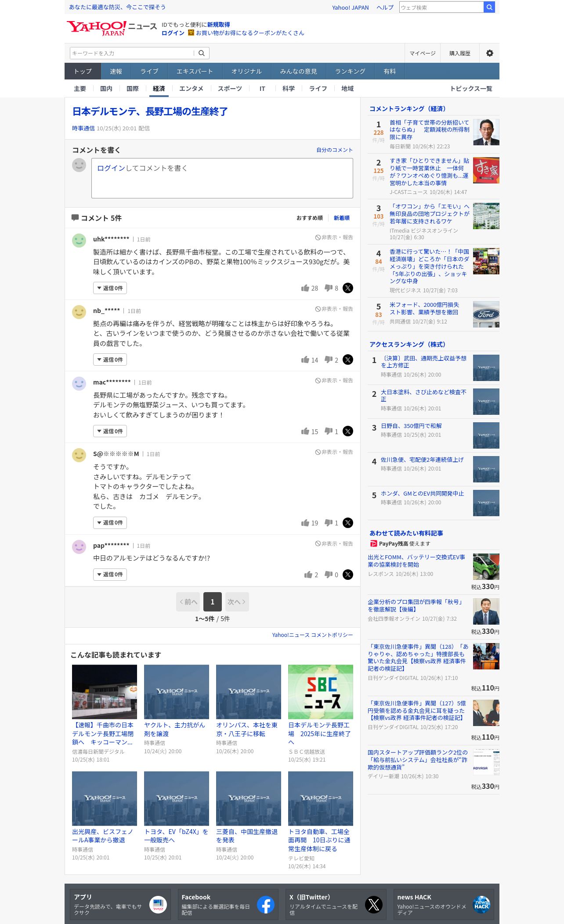Click the uhk******** user avatar
The width and height of the screenshot is (564, 924).
point(79,241)
